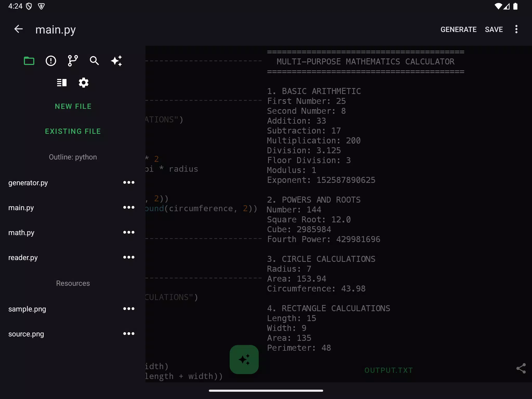Viewport: 532px width, 399px height.
Task: Click the 'Area: 153.94' output line
Action: coord(296,279)
